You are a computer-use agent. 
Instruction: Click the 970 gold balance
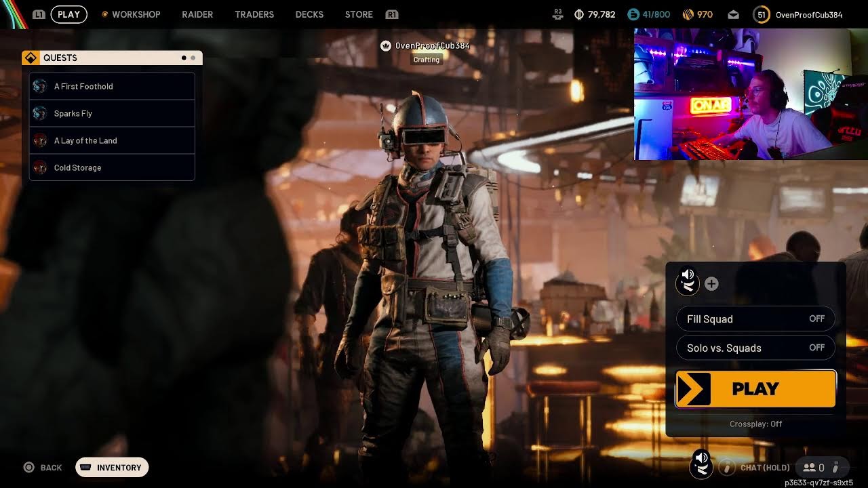(705, 14)
